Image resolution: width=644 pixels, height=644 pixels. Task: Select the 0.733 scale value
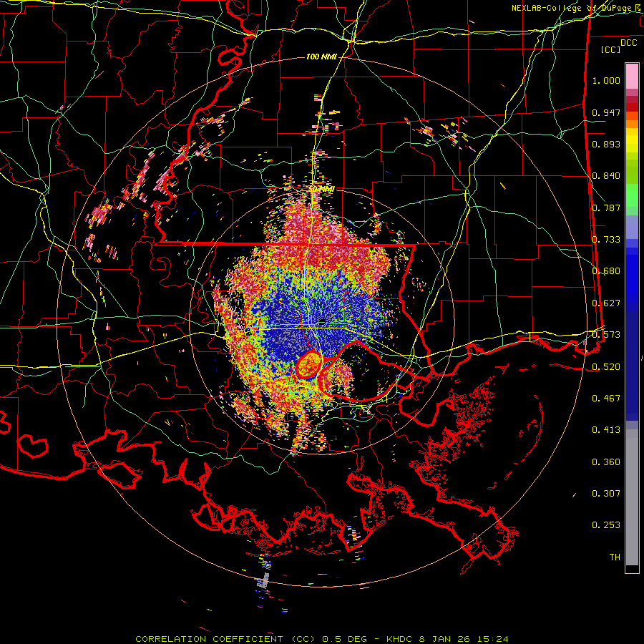tap(606, 240)
